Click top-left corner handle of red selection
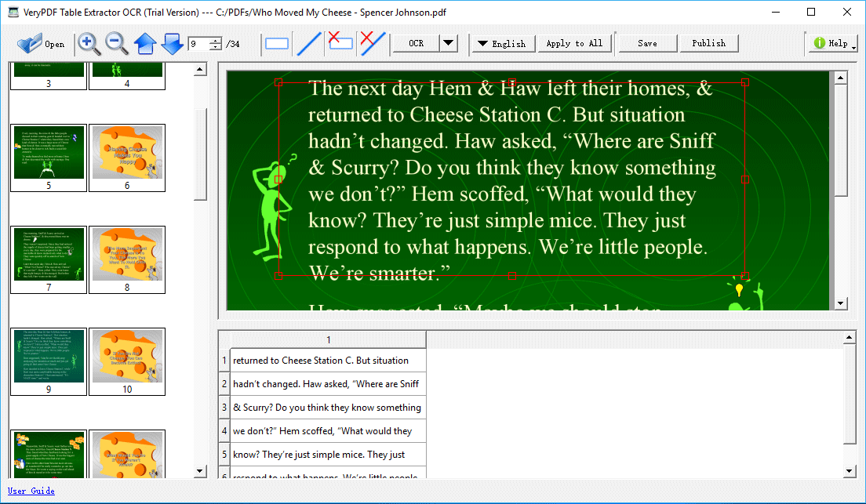This screenshot has width=866, height=504. pyautogui.click(x=278, y=82)
